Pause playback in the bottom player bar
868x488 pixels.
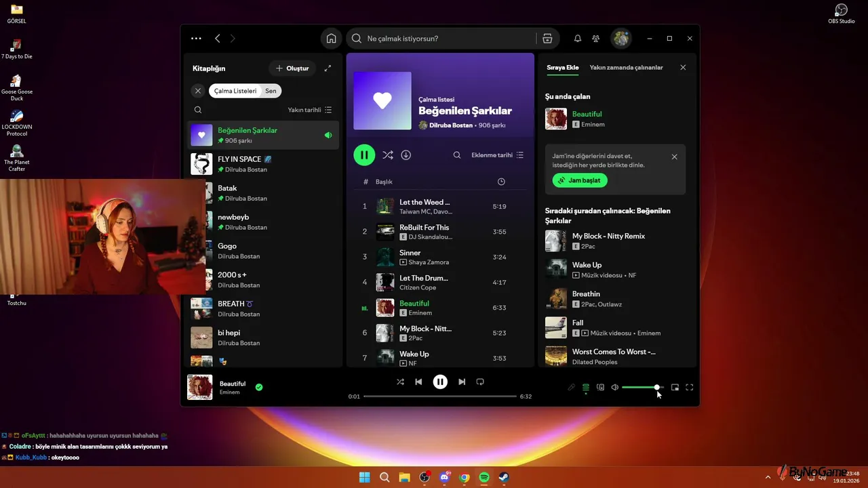click(x=440, y=382)
